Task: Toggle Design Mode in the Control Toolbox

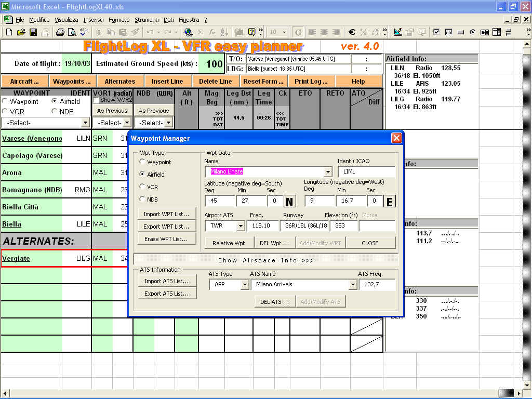Action: click(x=397, y=32)
